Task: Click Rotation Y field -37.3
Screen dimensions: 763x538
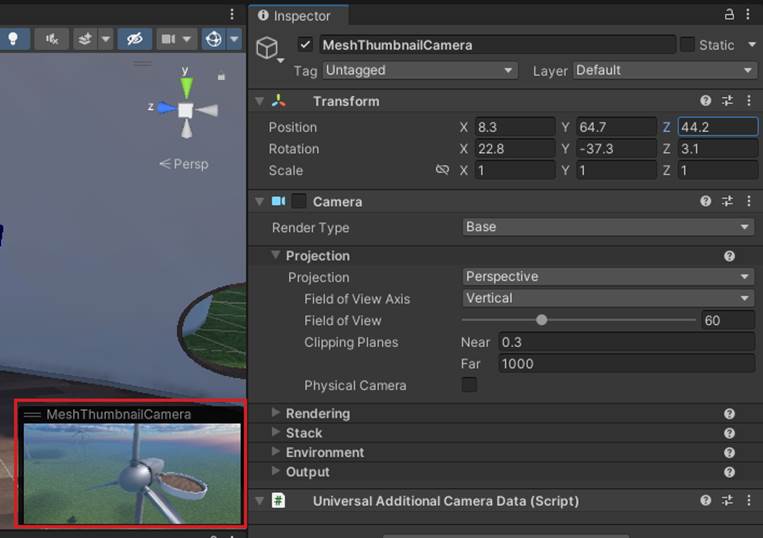Action: coord(616,149)
